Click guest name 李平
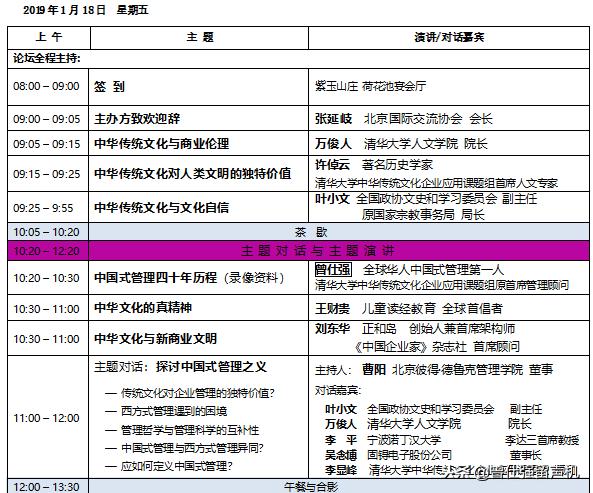This screenshot has height=493, width=593. point(341,440)
